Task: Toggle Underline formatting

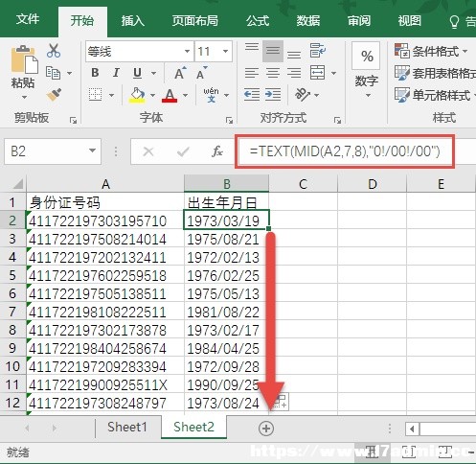Action: coord(137,73)
